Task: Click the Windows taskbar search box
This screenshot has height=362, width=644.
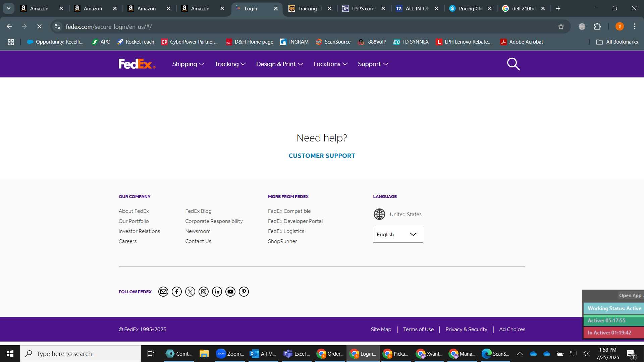Action: [80, 354]
